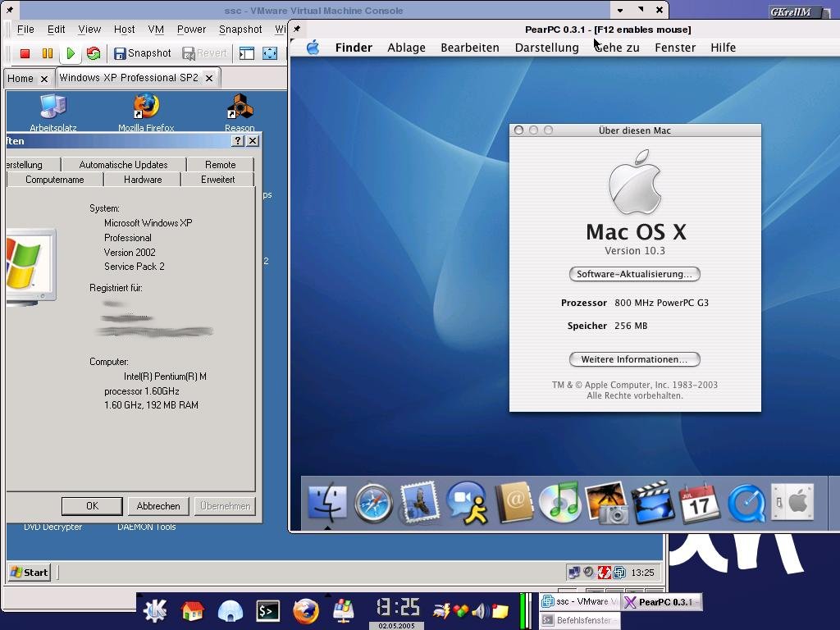The height and width of the screenshot is (630, 840).
Task: Click OK in system properties dialog
Action: tap(92, 505)
